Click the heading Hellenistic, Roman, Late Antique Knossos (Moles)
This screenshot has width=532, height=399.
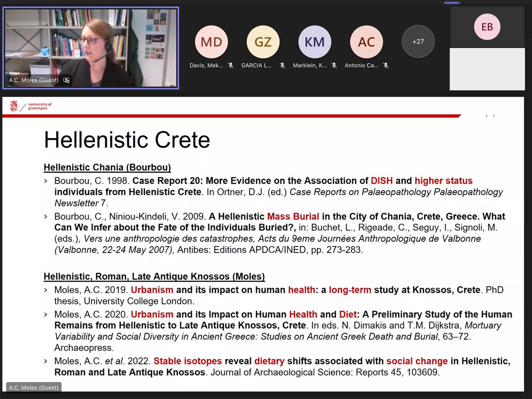point(154,277)
